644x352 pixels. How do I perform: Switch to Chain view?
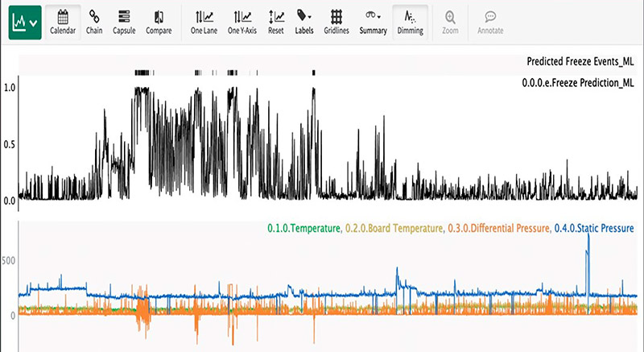pyautogui.click(x=94, y=22)
